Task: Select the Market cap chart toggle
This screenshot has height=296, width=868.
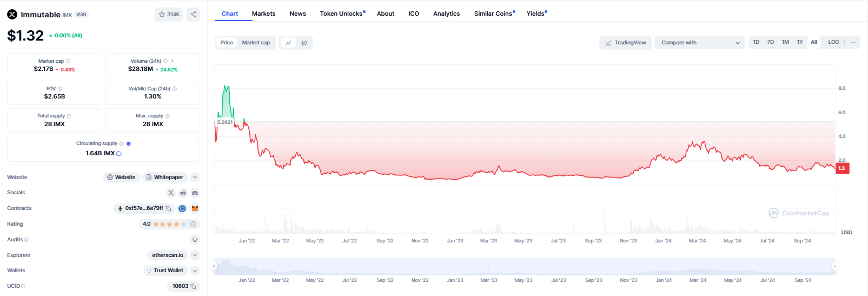Action: pos(256,43)
